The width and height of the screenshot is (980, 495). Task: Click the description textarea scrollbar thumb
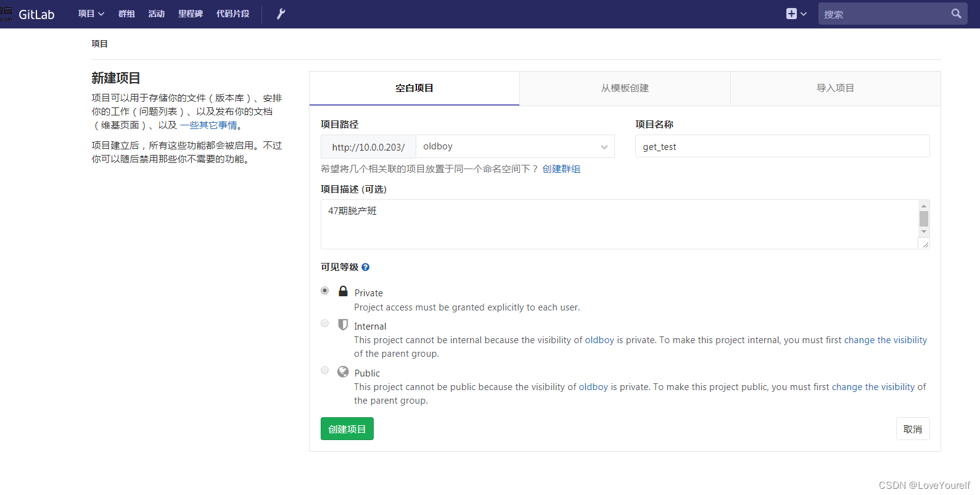click(x=924, y=219)
